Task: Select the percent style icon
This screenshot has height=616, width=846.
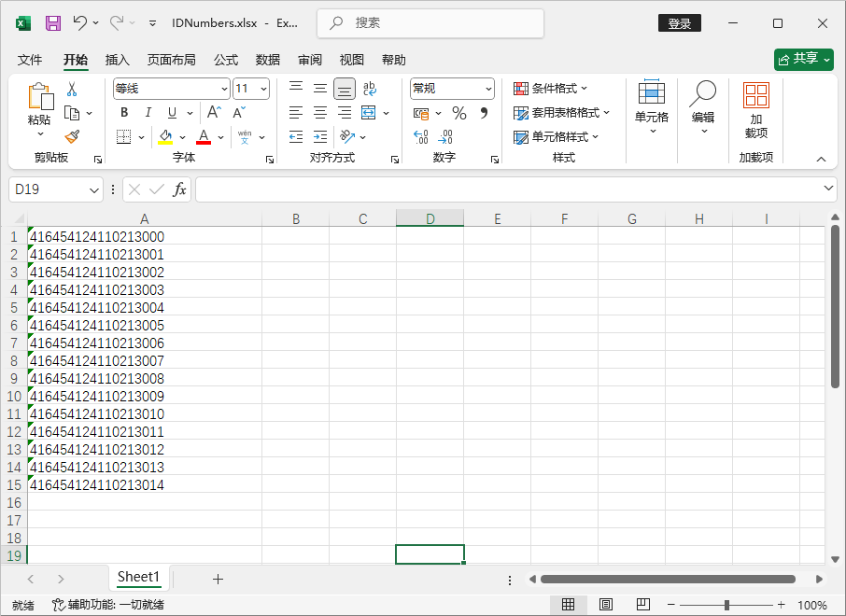Action: (458, 112)
